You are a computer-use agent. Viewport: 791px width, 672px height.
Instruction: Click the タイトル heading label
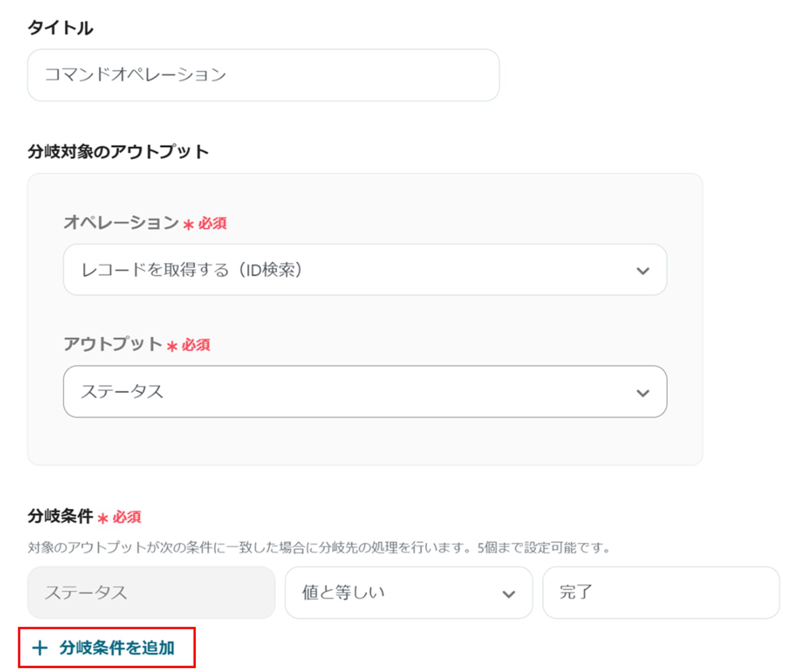click(x=60, y=28)
